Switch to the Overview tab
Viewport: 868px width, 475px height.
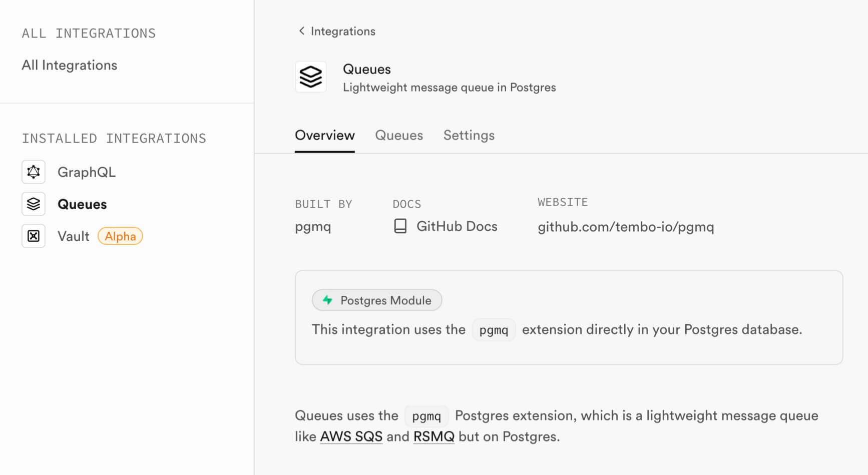(325, 135)
